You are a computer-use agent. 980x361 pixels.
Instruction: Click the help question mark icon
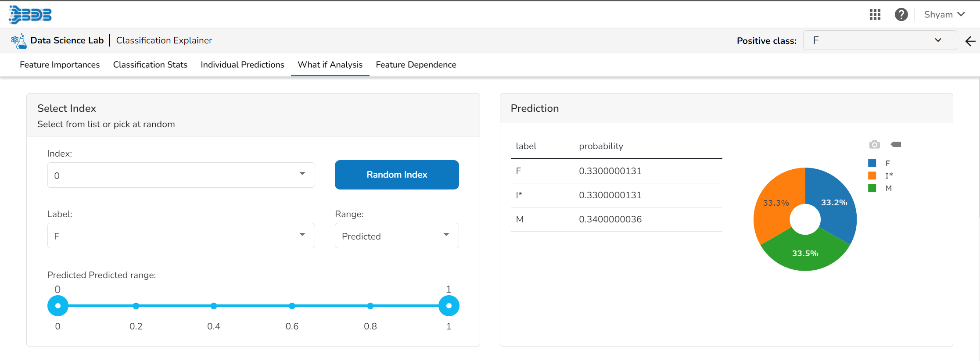pyautogui.click(x=901, y=14)
